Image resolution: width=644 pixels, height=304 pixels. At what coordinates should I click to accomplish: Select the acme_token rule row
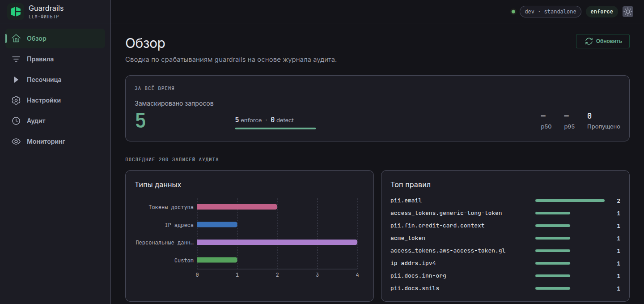click(505, 238)
